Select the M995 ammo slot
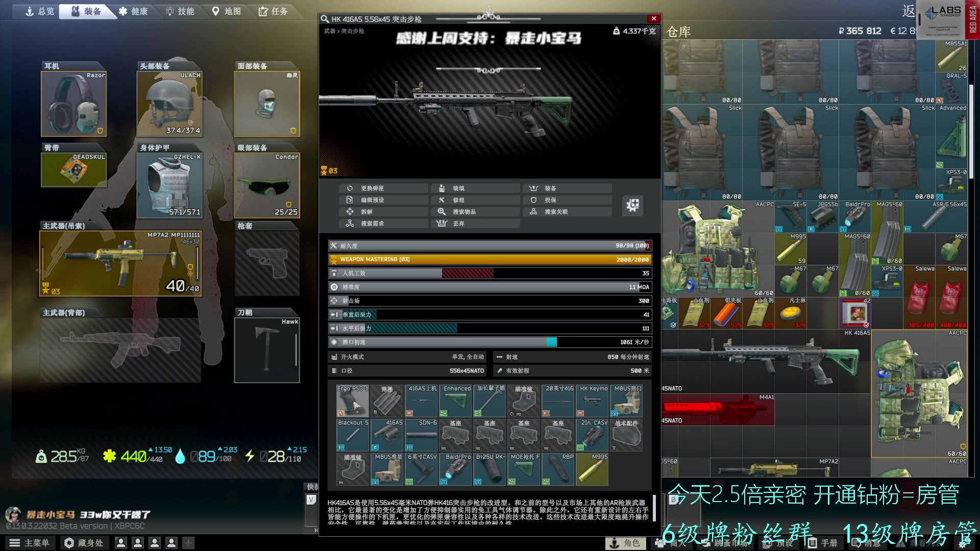The width and height of the screenshot is (980, 551). (592, 469)
